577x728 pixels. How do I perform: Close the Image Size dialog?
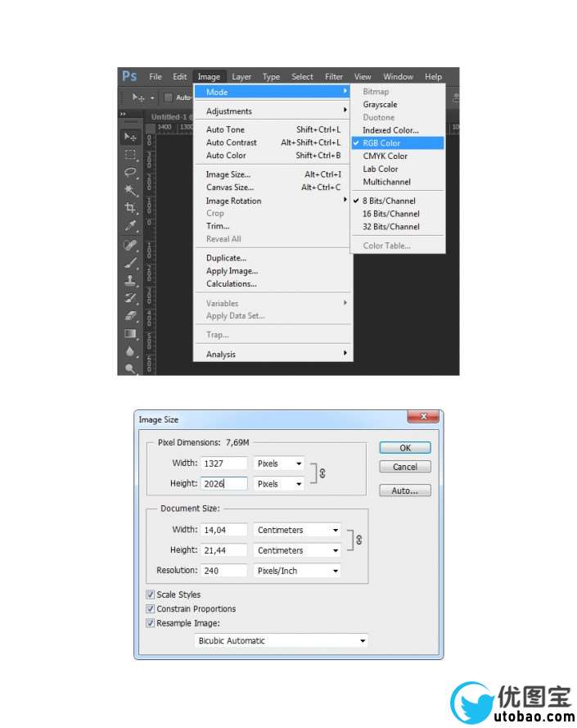(x=423, y=417)
